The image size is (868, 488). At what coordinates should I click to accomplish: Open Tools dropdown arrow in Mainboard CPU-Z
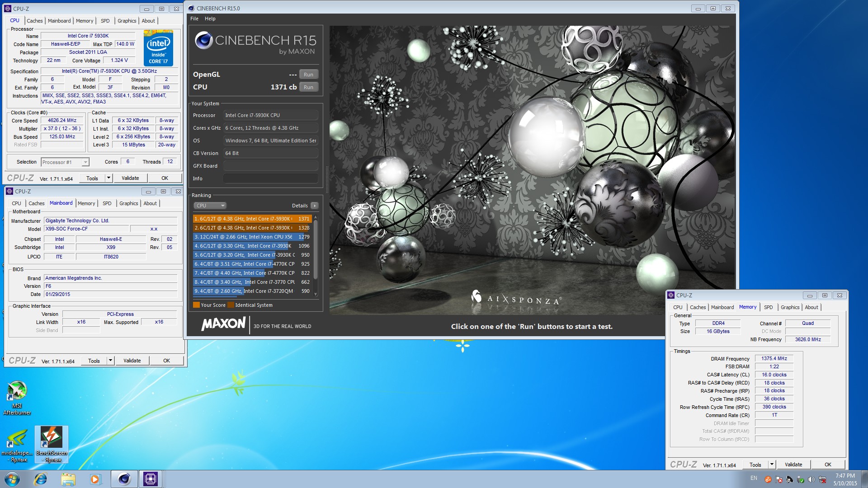pyautogui.click(x=110, y=361)
